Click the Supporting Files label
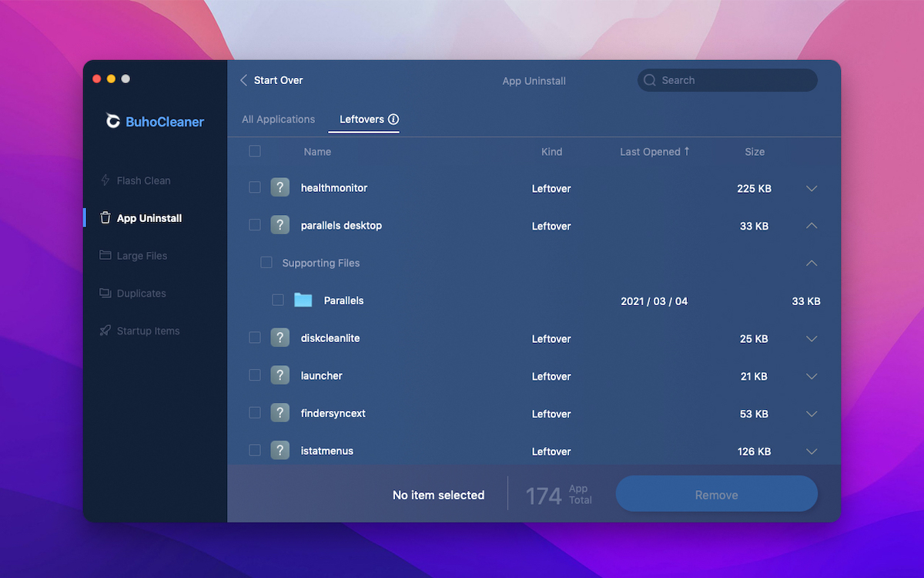Image resolution: width=924 pixels, height=578 pixels. pos(321,263)
